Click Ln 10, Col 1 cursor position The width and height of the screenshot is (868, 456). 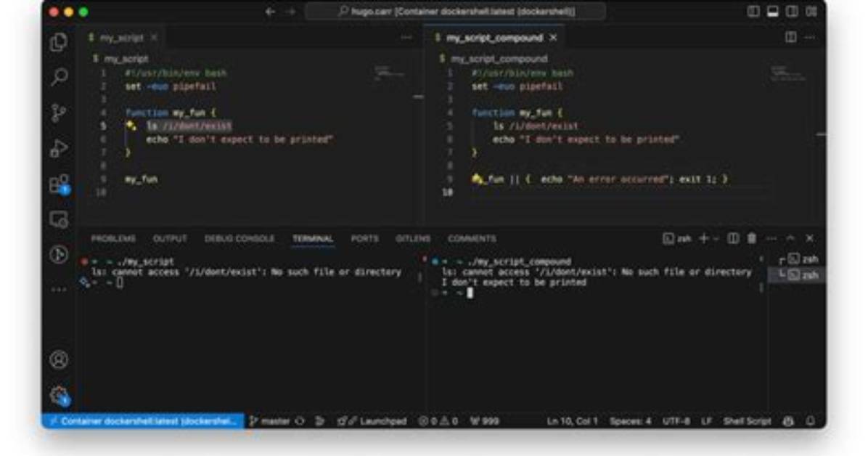click(573, 421)
